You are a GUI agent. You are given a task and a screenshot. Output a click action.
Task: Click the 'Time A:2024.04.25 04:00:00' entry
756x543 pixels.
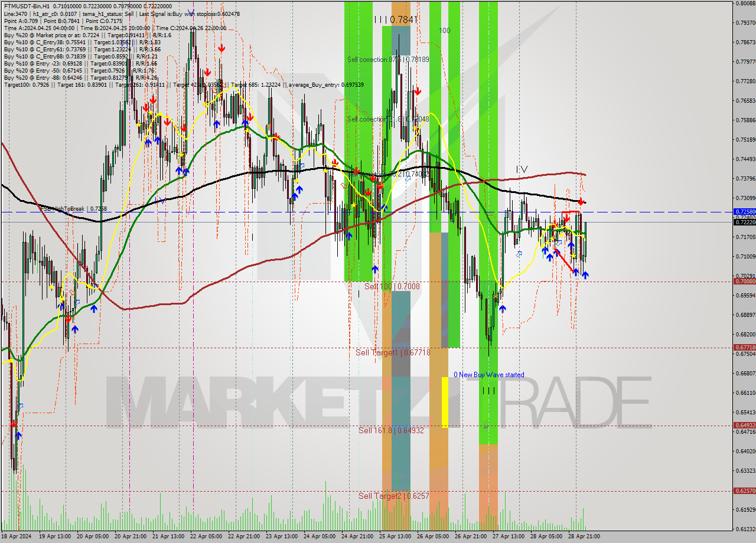click(39, 28)
